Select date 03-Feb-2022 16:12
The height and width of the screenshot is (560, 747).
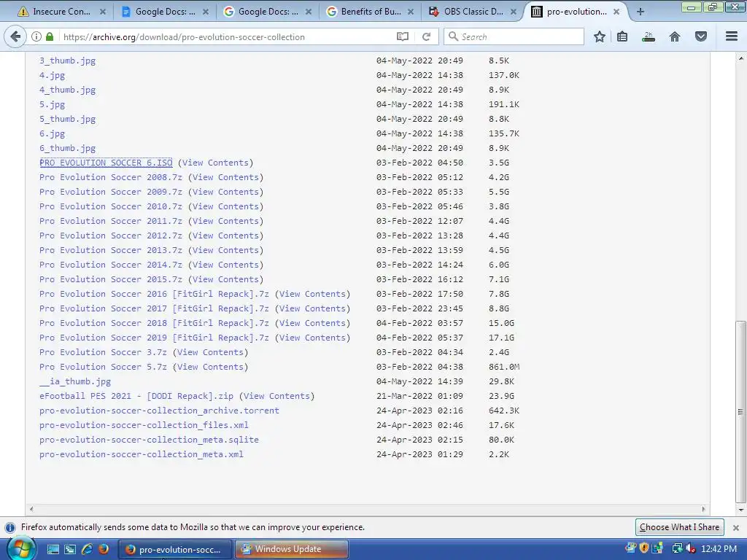[x=419, y=279]
